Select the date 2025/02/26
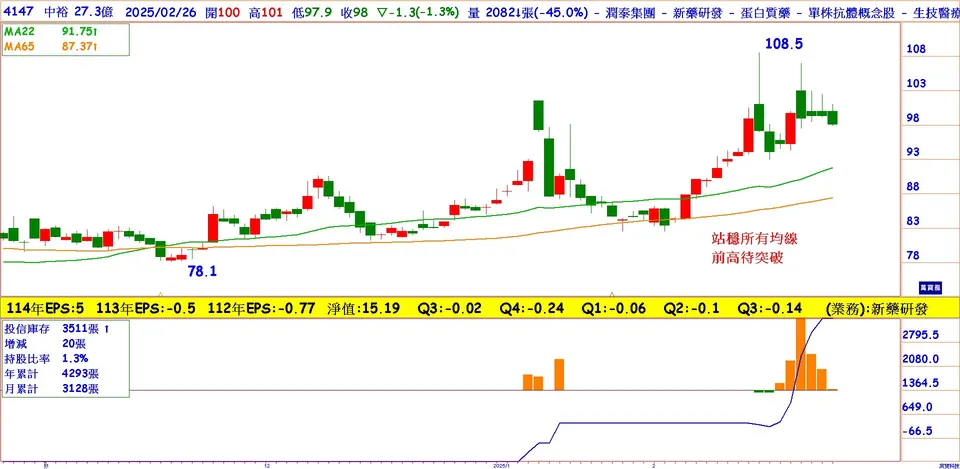This screenshot has width=960, height=469. tap(162, 10)
